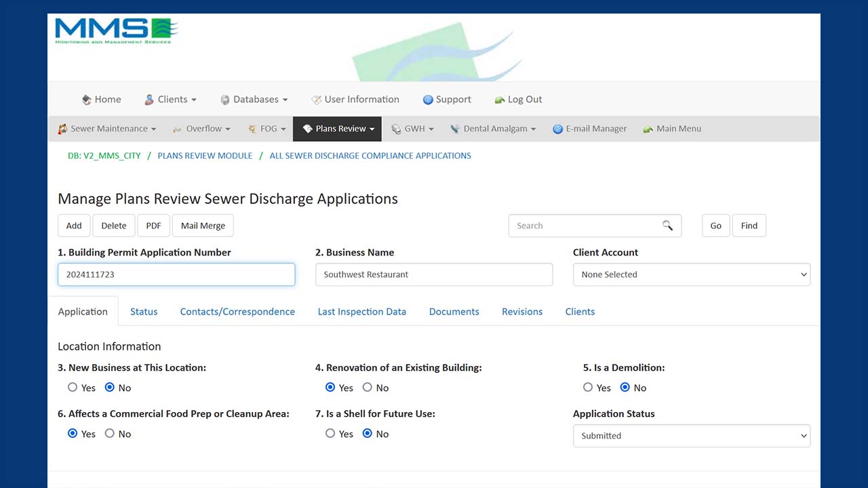The width and height of the screenshot is (868, 488).
Task: Choose Yes for Is a Demolition
Action: tap(588, 388)
